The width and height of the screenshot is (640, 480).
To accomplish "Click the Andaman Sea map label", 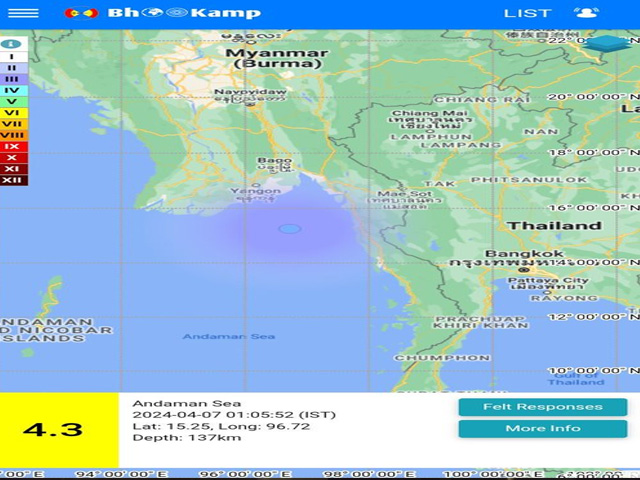I will point(229,336).
